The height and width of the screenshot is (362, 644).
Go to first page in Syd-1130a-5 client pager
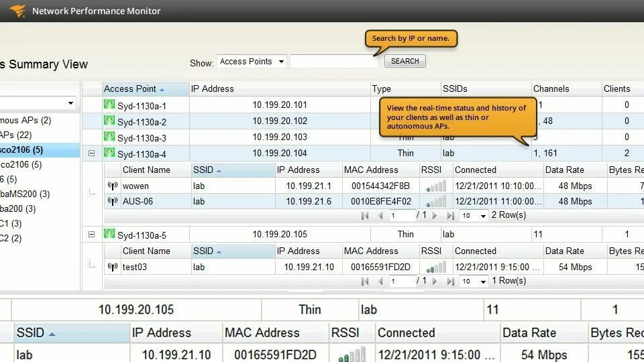(365, 281)
